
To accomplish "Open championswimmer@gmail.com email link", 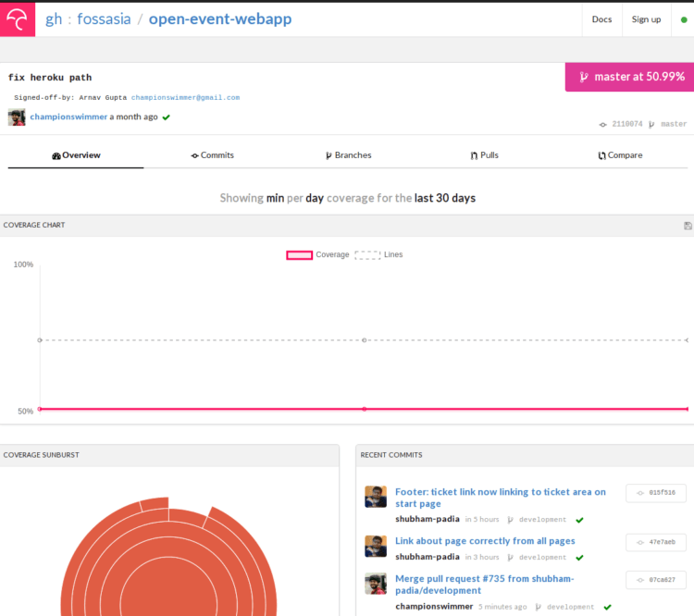I will point(185,97).
